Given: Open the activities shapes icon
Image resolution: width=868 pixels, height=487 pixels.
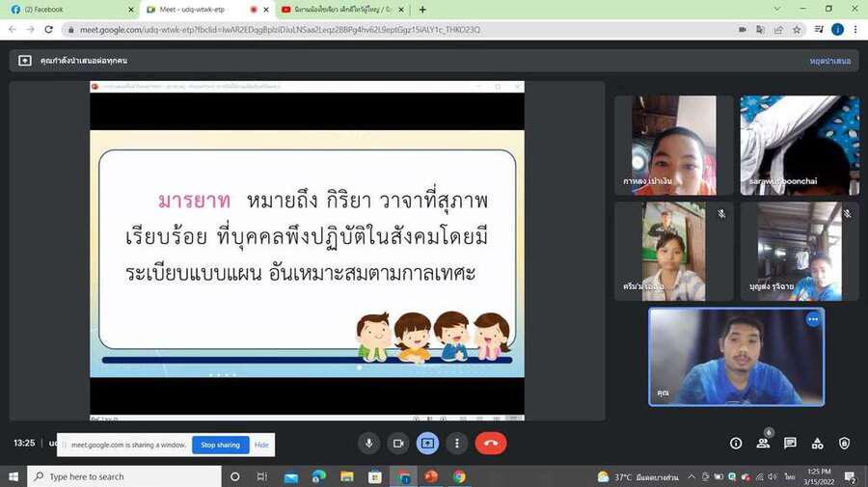Looking at the screenshot, I should point(817,443).
